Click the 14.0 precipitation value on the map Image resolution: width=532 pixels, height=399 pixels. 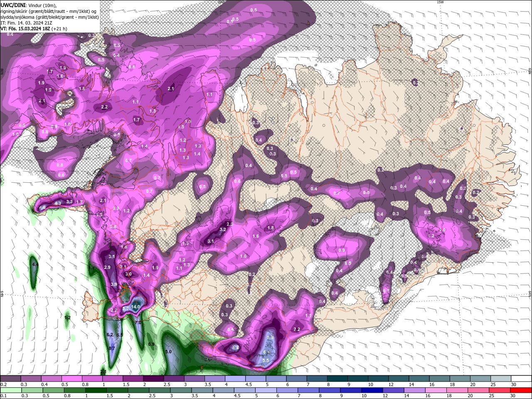coord(136,307)
